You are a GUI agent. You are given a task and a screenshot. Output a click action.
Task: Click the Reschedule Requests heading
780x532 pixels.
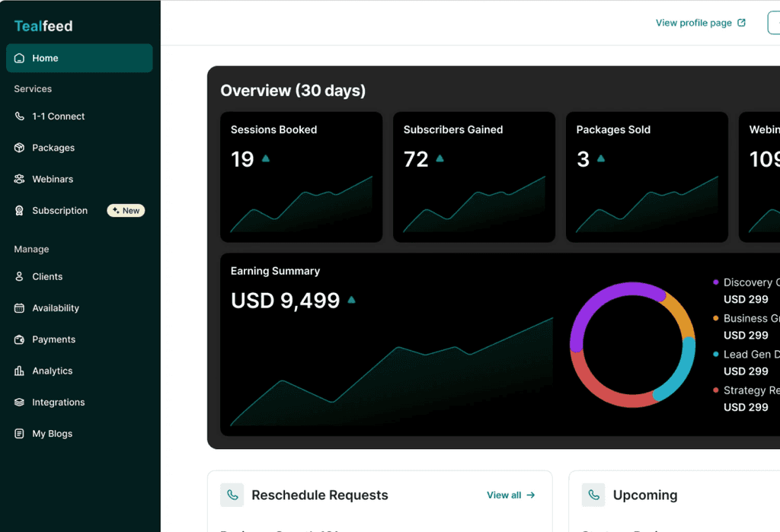320,495
